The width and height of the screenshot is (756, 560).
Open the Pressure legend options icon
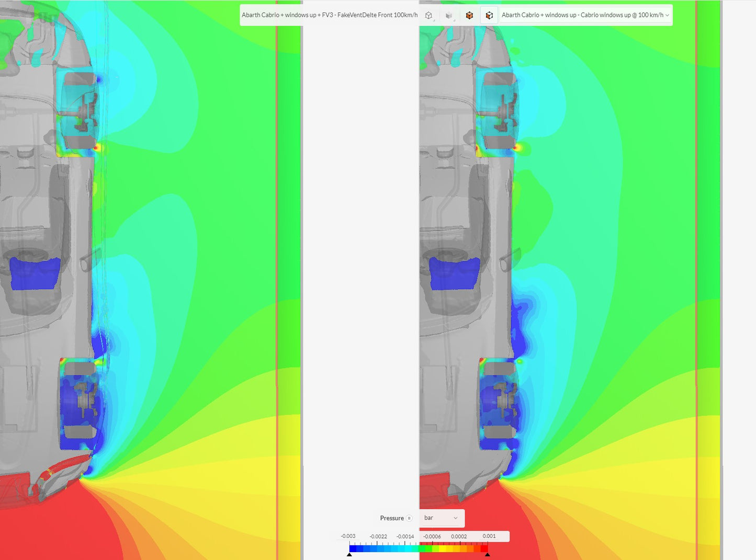click(x=409, y=518)
